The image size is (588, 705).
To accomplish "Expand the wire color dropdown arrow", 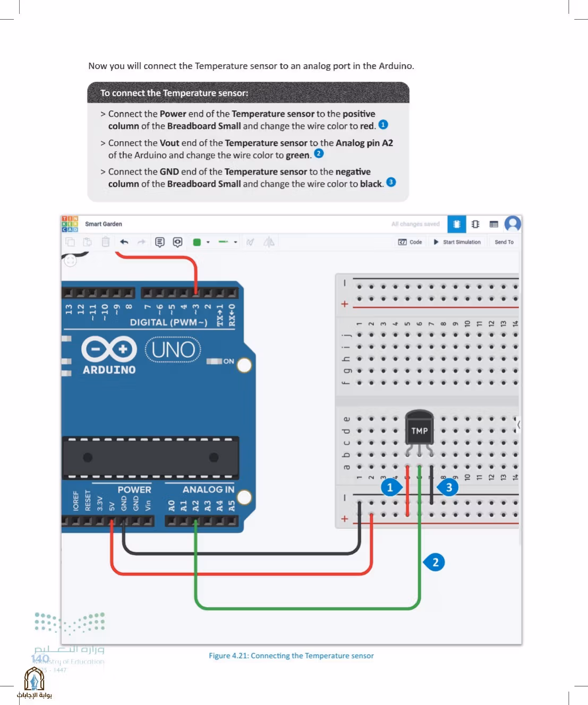I will point(208,242).
